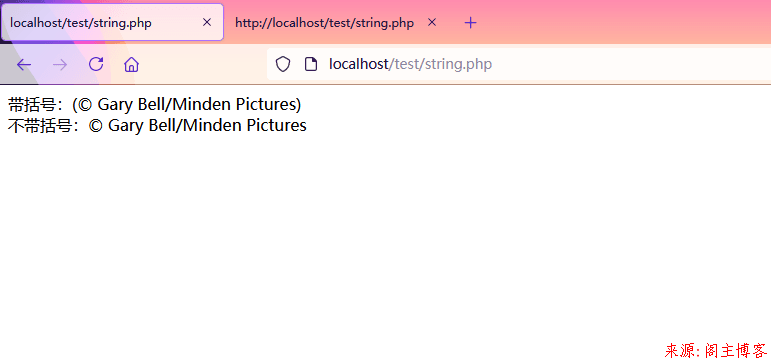Screen dimensions: 771x360
Task: Reload the current page
Action: pos(96,64)
